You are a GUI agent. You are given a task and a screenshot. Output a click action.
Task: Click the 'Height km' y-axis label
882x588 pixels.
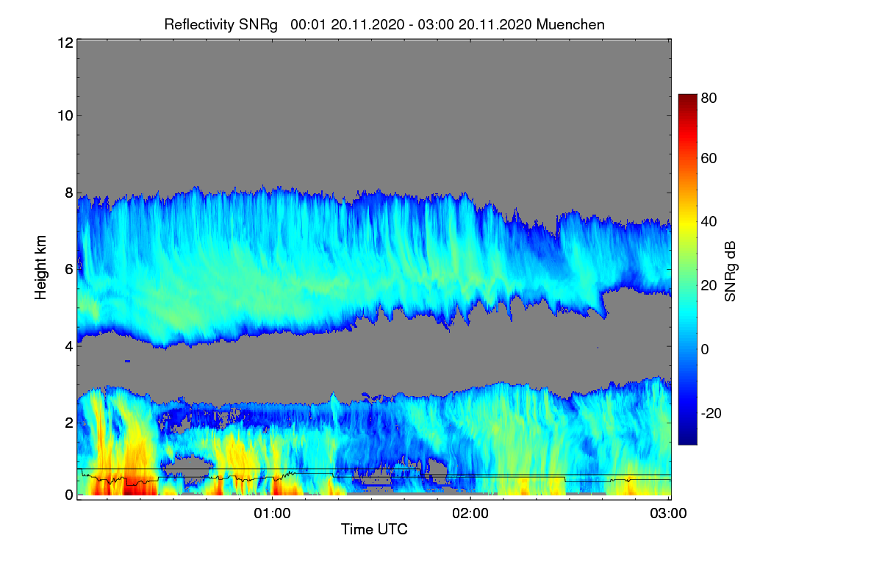41,268
